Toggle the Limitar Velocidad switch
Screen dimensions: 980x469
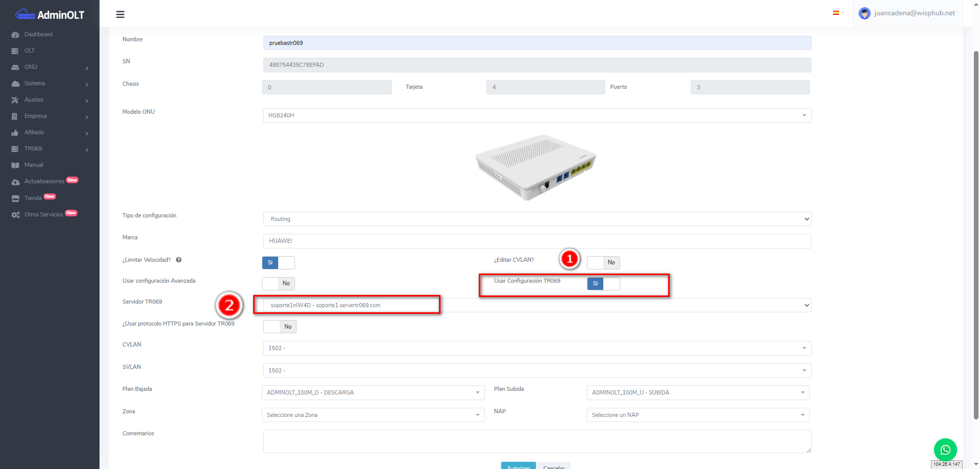pos(278,263)
